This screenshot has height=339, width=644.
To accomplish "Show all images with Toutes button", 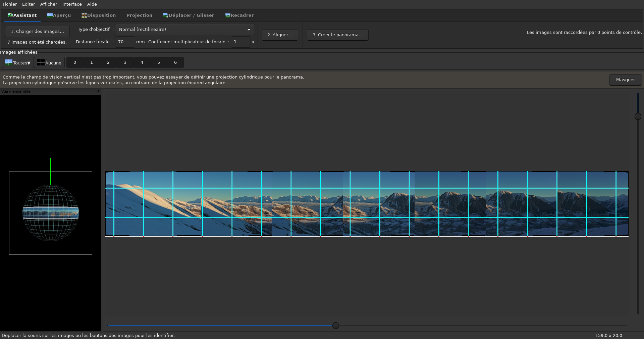I will coord(18,63).
